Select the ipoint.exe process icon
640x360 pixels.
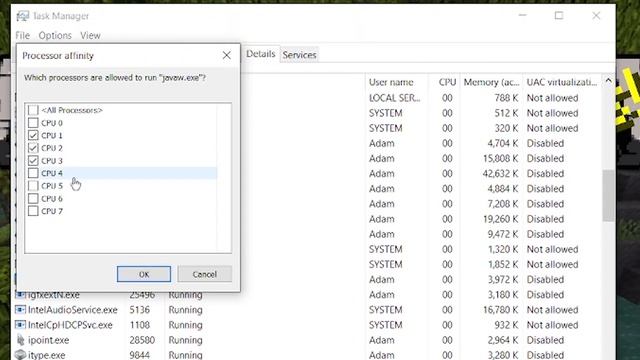click(x=20, y=340)
